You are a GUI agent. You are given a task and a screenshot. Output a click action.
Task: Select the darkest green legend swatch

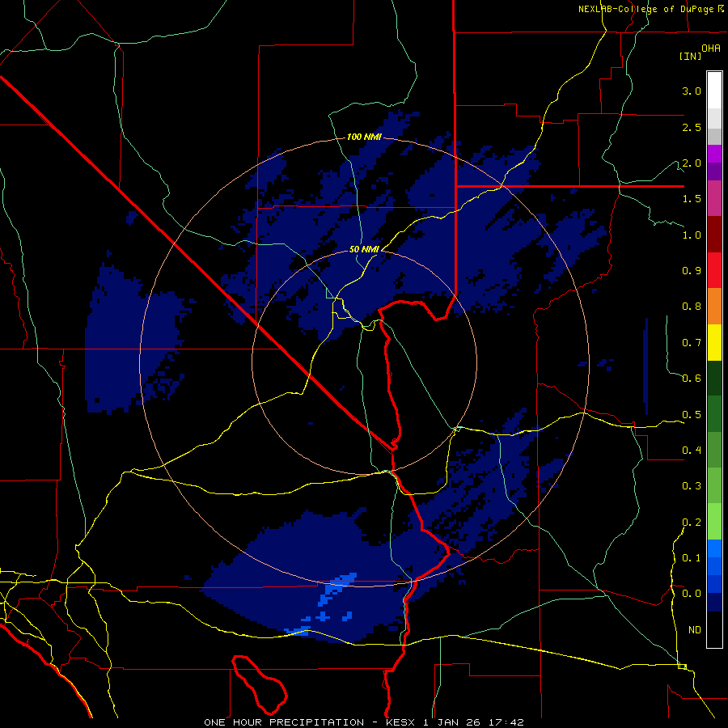[714, 378]
